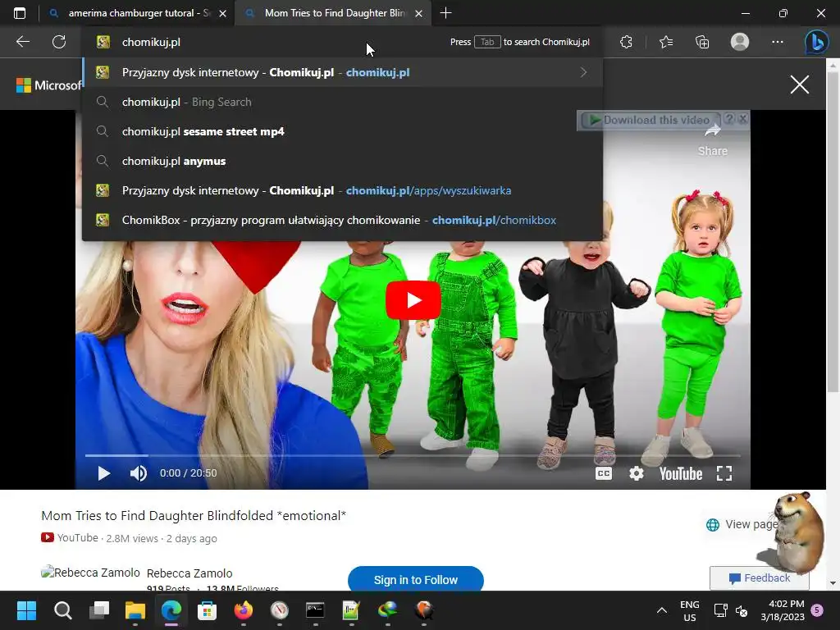The width and height of the screenshot is (840, 630).
Task: Select the apps/wyszukiwarka suggestion
Action: pos(342,190)
